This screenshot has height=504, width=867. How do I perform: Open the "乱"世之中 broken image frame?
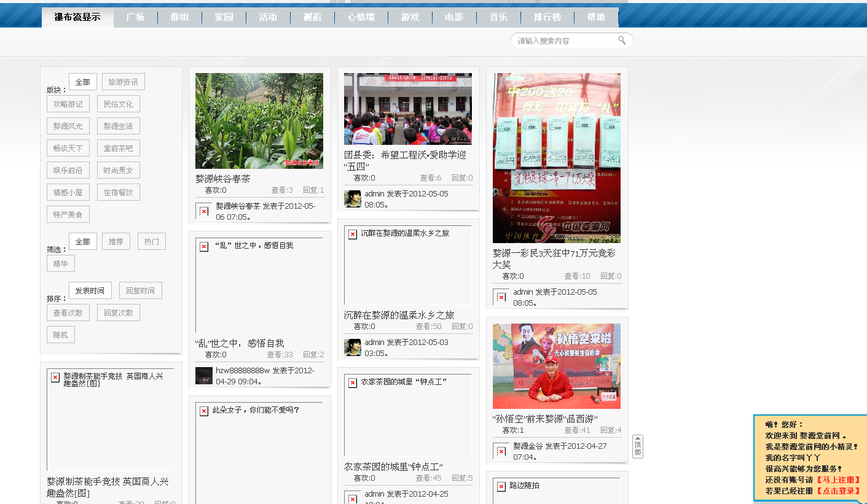pos(259,285)
